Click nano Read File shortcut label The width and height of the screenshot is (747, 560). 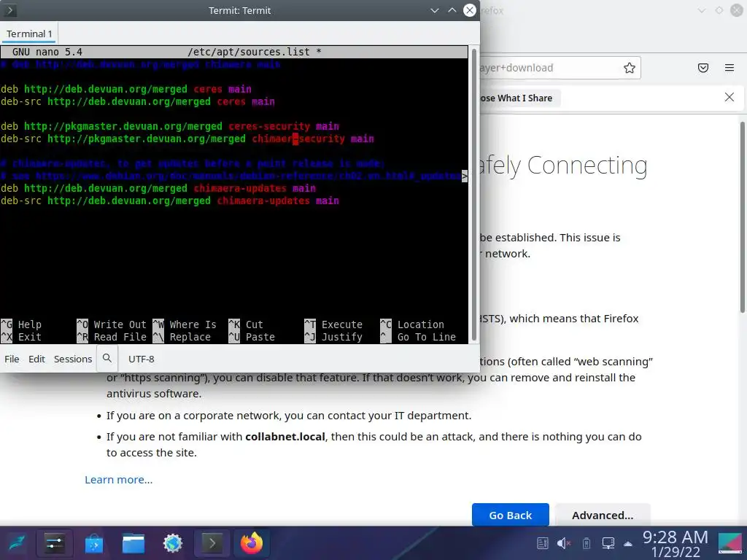click(120, 337)
